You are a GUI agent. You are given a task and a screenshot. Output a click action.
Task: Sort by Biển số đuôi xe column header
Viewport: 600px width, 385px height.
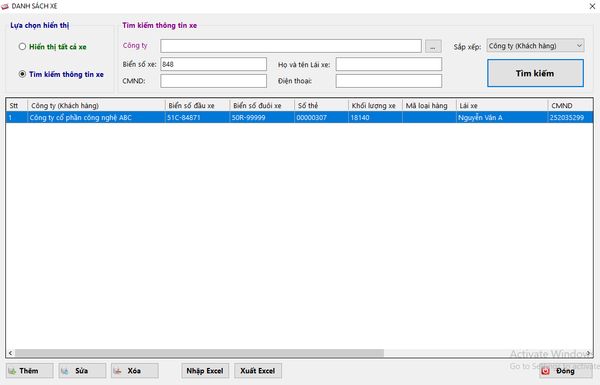coord(262,106)
